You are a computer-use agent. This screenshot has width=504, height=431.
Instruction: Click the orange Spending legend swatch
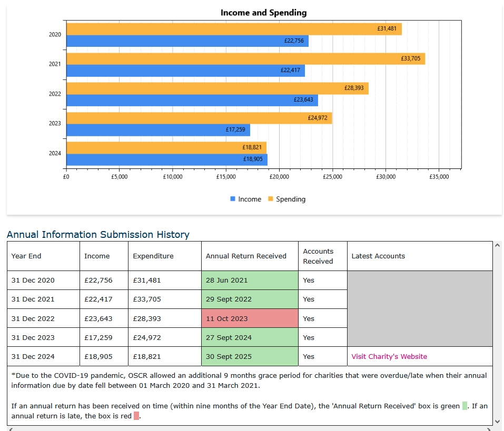(271, 199)
